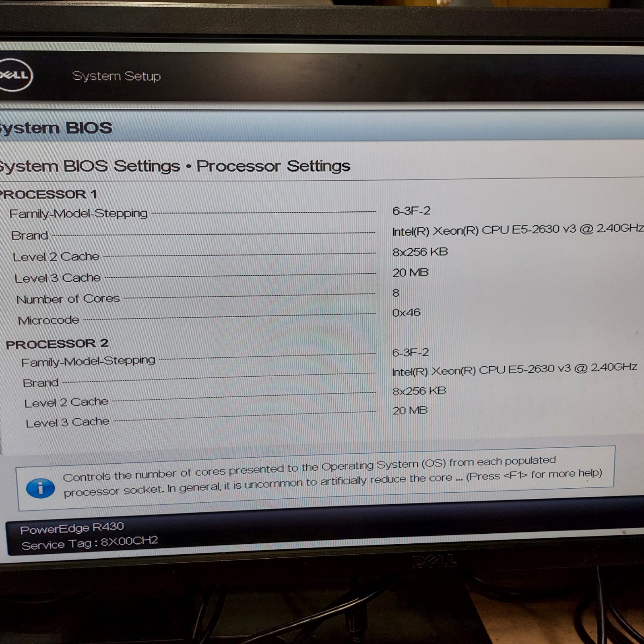Click Processor 2 Brand value Xeon E5-2630 v3
This screenshot has width=644, height=644.
[x=514, y=369]
